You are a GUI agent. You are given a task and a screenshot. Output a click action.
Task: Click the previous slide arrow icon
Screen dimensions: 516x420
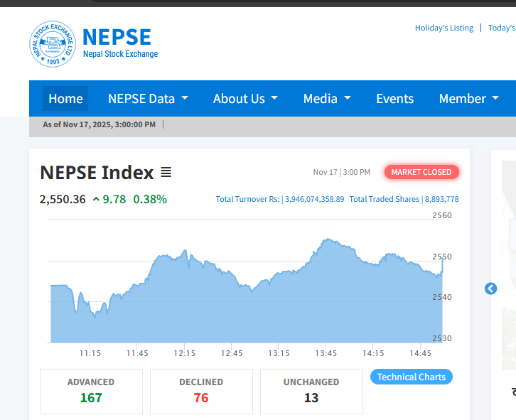490,289
